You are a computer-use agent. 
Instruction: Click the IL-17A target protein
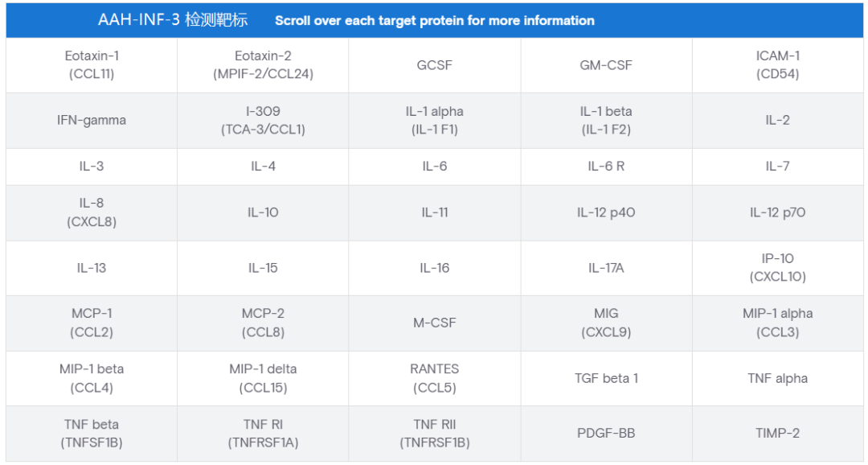click(606, 268)
